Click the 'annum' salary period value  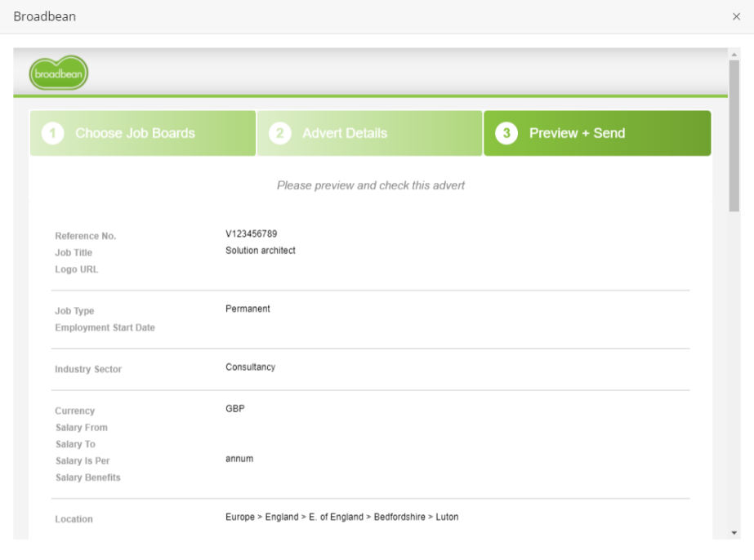pyautogui.click(x=239, y=459)
